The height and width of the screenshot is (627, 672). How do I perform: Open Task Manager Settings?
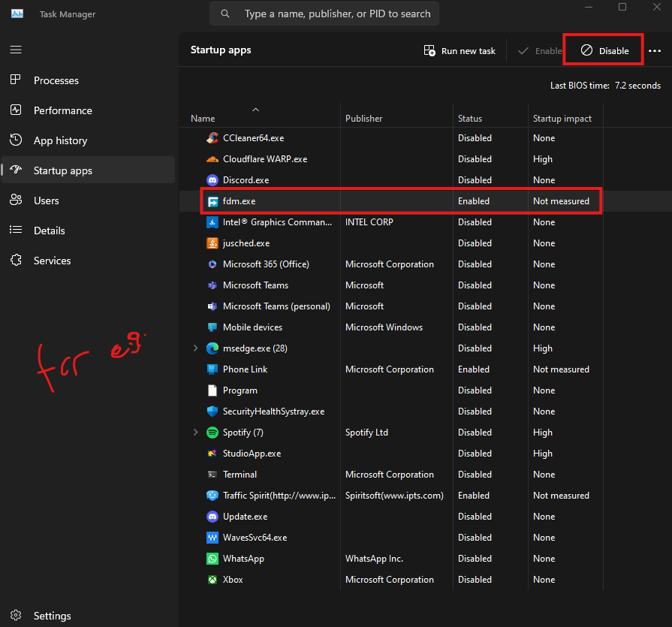[88, 616]
